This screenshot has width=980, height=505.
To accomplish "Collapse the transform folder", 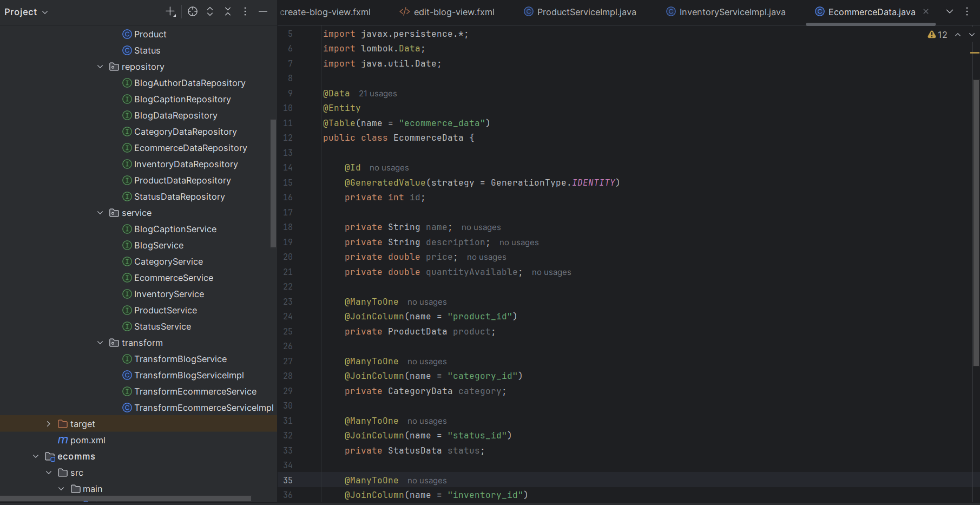I will [100, 343].
